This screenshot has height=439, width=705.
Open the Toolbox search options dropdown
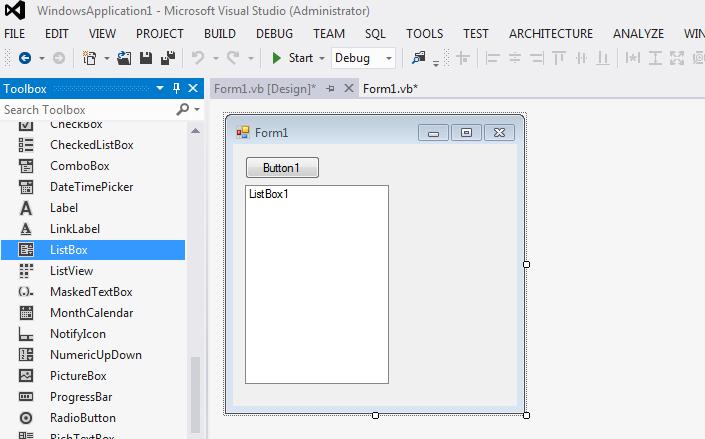[197, 110]
